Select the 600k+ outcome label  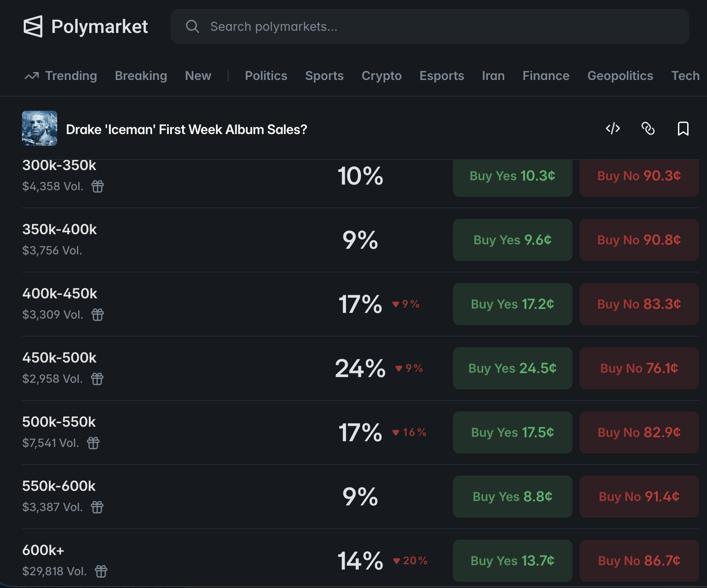pos(43,550)
